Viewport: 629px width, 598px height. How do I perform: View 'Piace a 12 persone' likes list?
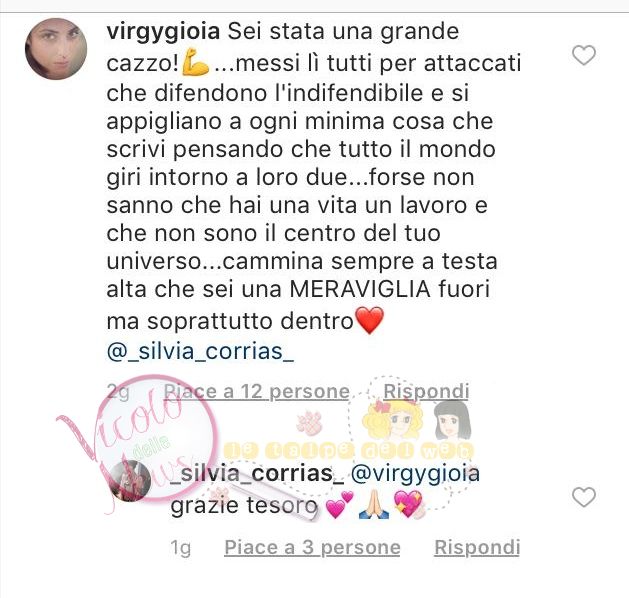click(257, 391)
